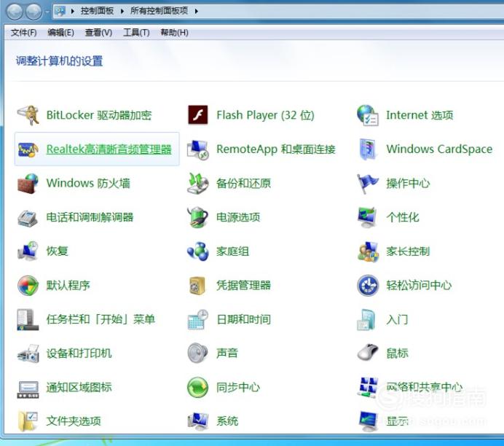Expand arrow before 控制面板 breadcrumb
The height and width of the screenshot is (446, 504).
tap(73, 11)
